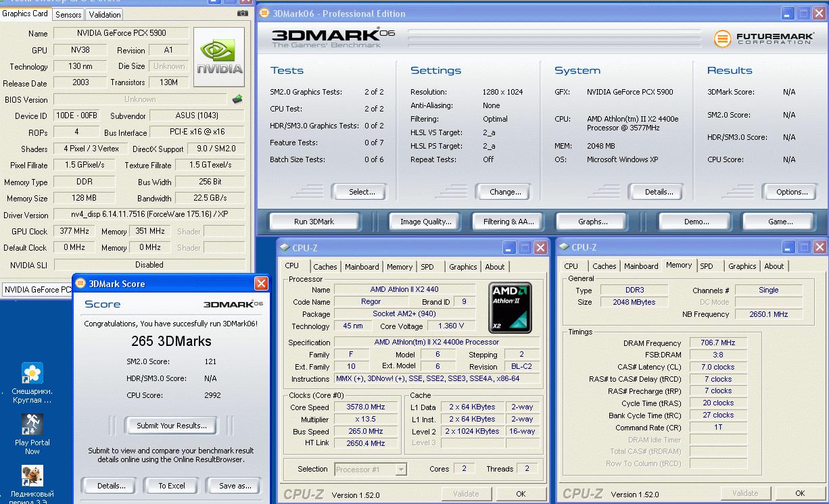Click Game... button in 3DMark06

point(780,222)
